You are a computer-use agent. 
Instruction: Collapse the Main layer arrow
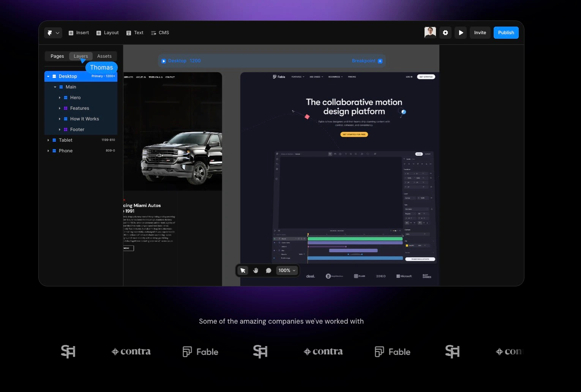coord(55,87)
